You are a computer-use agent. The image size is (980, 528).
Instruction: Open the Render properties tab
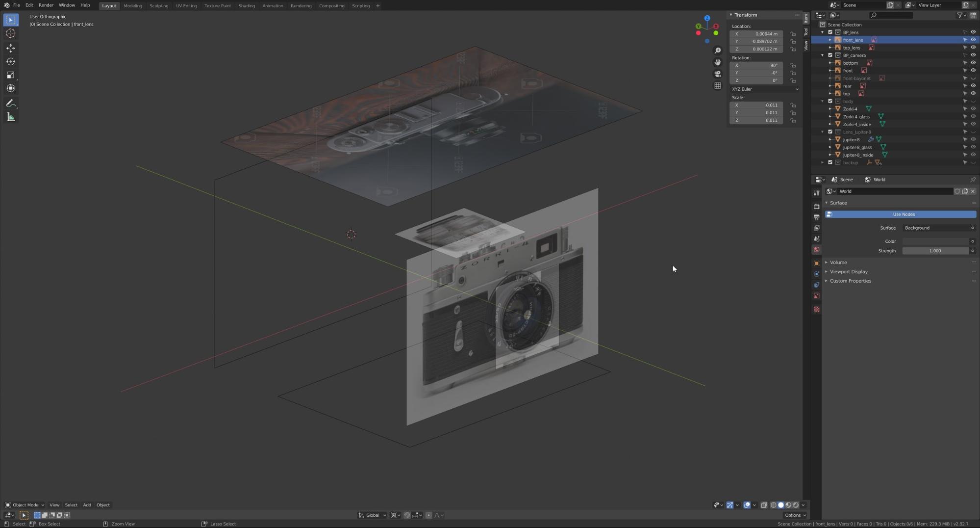(x=816, y=207)
